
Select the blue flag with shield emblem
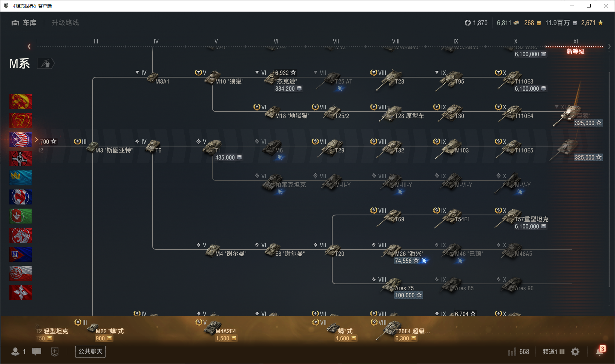click(x=21, y=254)
